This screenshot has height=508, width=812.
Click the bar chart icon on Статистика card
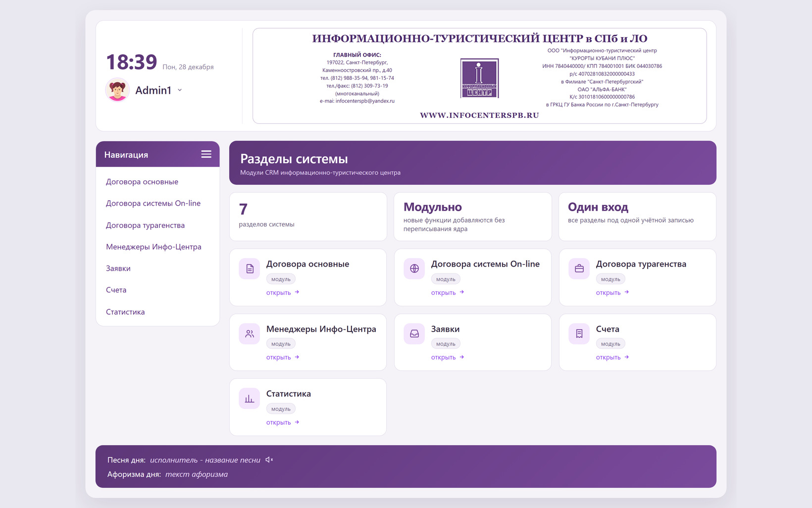tap(250, 398)
